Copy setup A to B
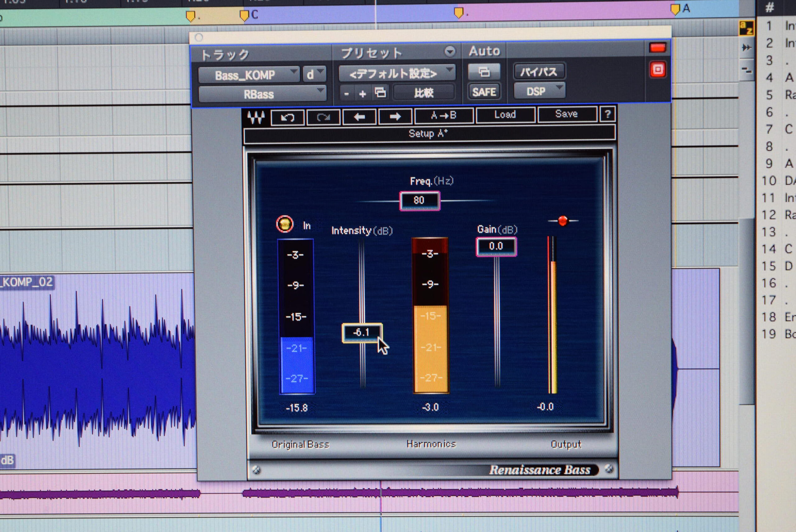The image size is (796, 532). click(x=443, y=116)
